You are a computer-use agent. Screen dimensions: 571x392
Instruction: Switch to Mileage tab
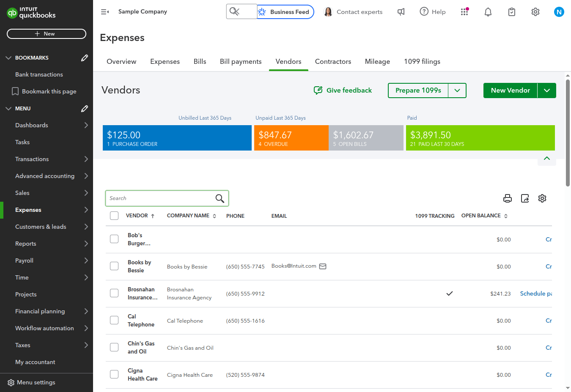pos(377,62)
